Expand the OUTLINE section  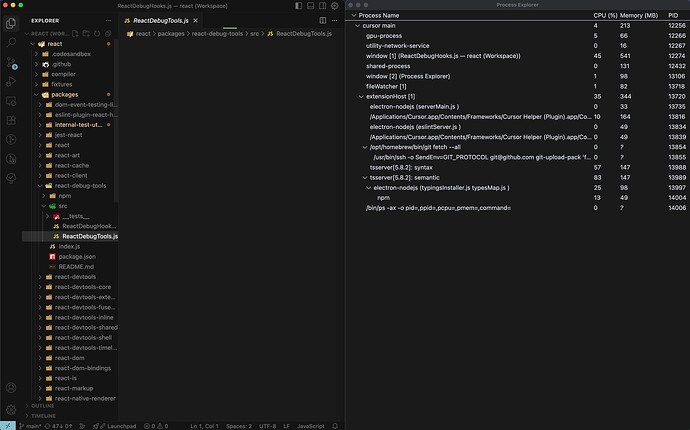[42, 406]
